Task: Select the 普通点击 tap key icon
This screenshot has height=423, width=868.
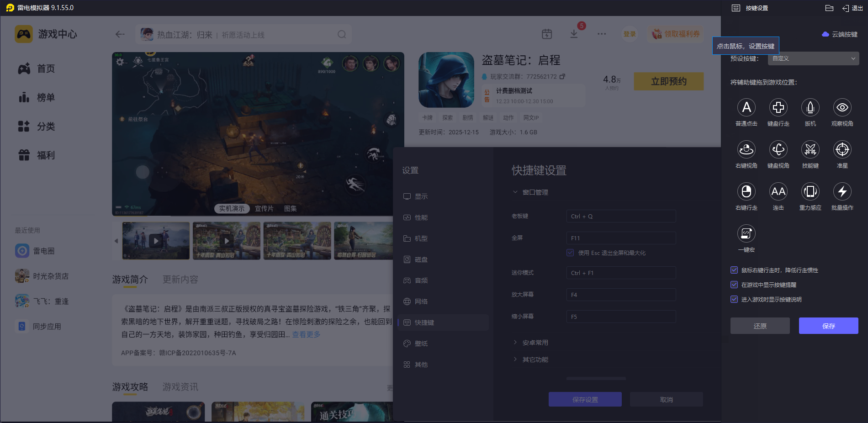Action: pyautogui.click(x=746, y=107)
